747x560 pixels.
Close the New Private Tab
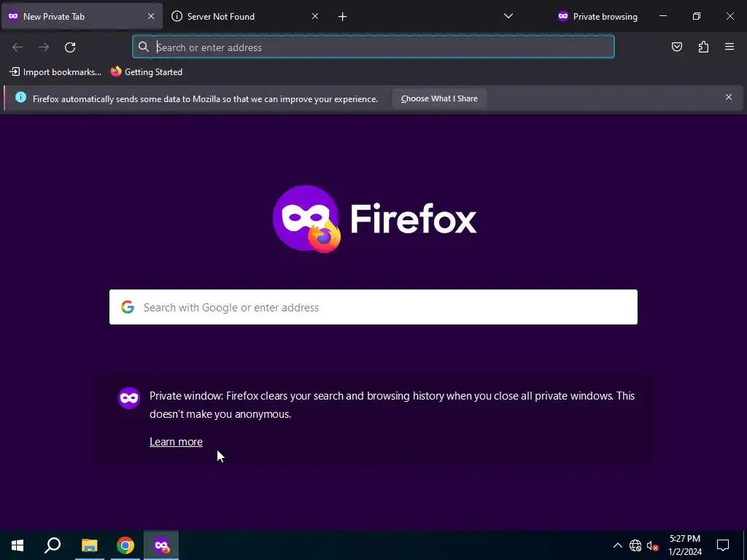coord(150,16)
